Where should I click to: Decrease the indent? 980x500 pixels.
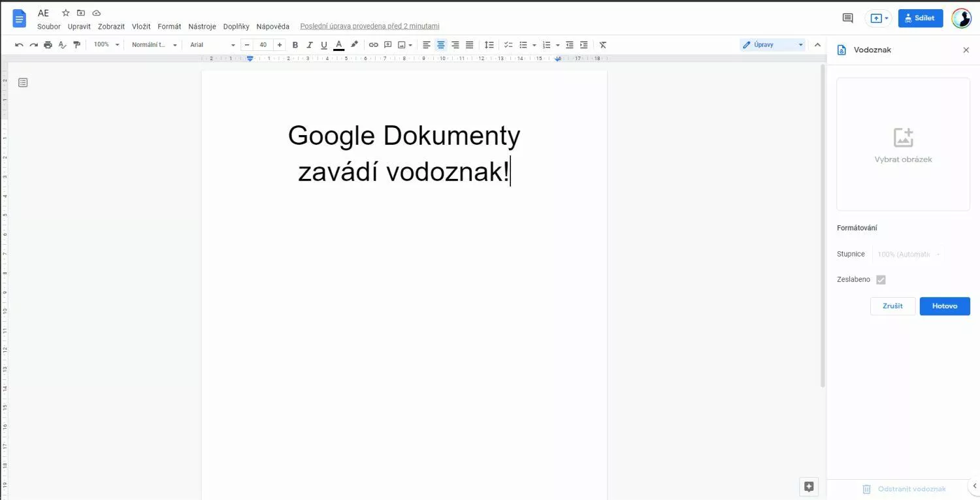570,45
